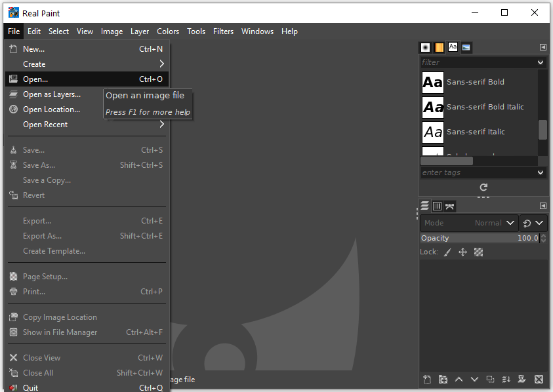Toggle Lock alpha channel checkerboard icon
553x392 pixels.
click(x=478, y=252)
